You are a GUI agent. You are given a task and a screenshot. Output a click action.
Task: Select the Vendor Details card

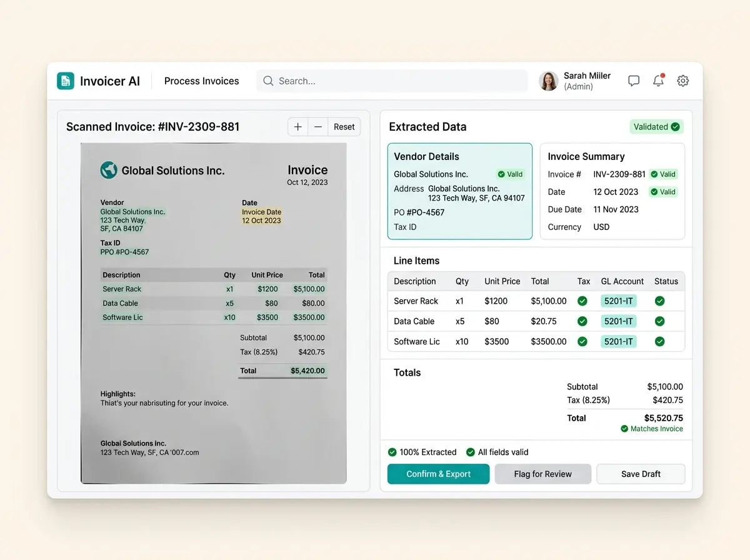pyautogui.click(x=460, y=191)
